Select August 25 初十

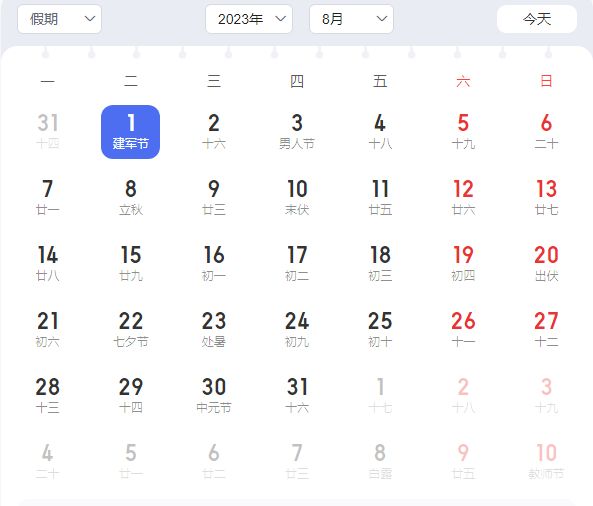380,330
